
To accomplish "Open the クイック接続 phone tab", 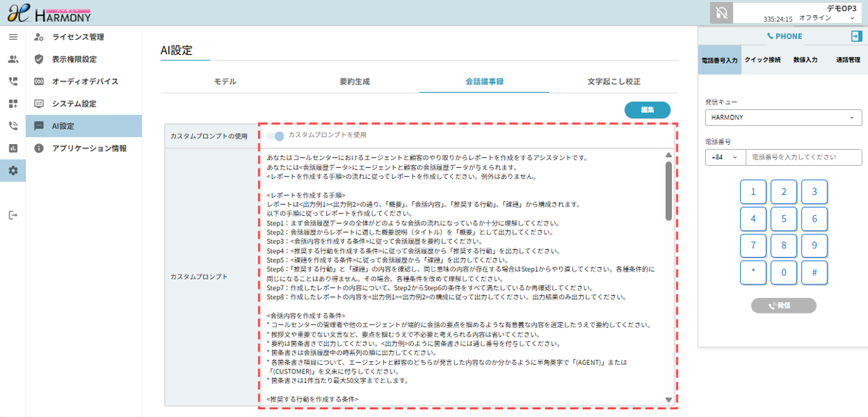I will 762,60.
